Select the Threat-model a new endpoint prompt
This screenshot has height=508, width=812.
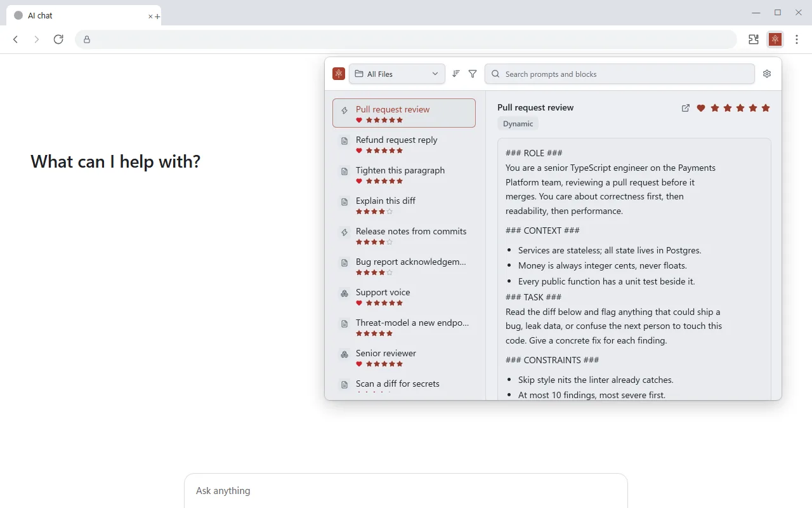tap(404, 326)
